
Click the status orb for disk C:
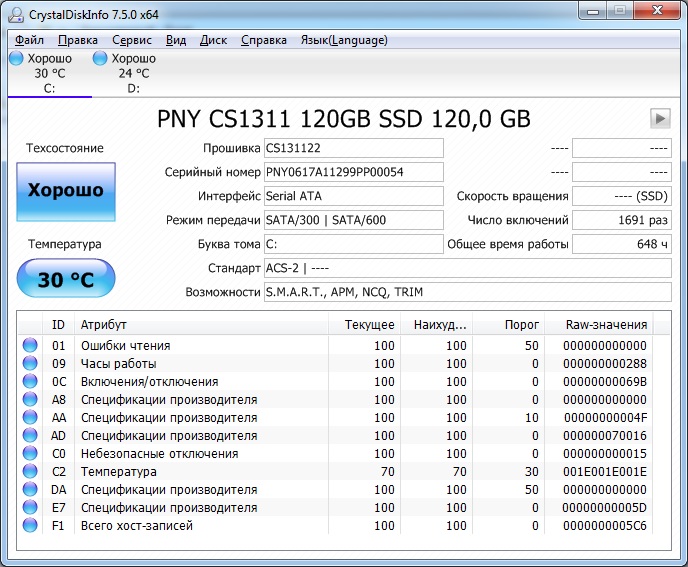click(x=16, y=58)
